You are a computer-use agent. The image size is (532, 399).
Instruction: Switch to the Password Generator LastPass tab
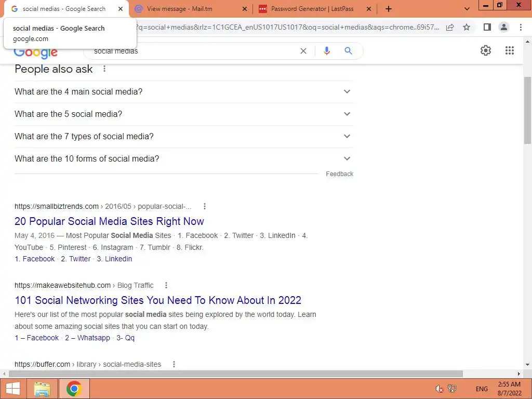click(x=315, y=9)
